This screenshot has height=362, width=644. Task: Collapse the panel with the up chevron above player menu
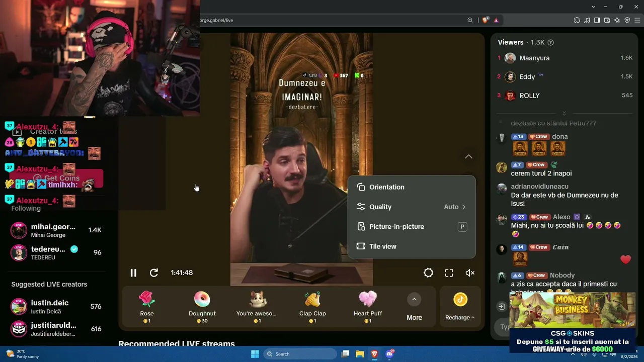pos(468,156)
